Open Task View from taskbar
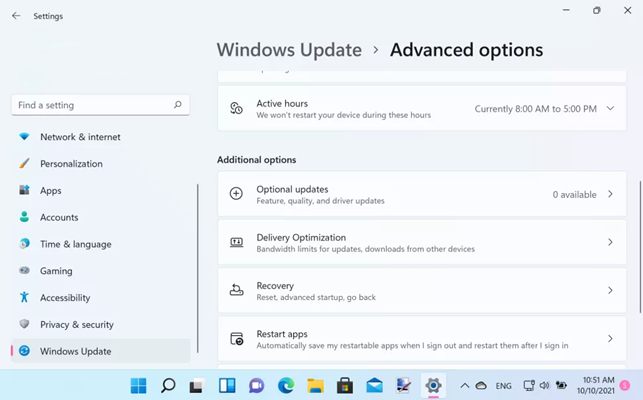Image resolution: width=643 pixels, height=400 pixels. click(x=197, y=386)
